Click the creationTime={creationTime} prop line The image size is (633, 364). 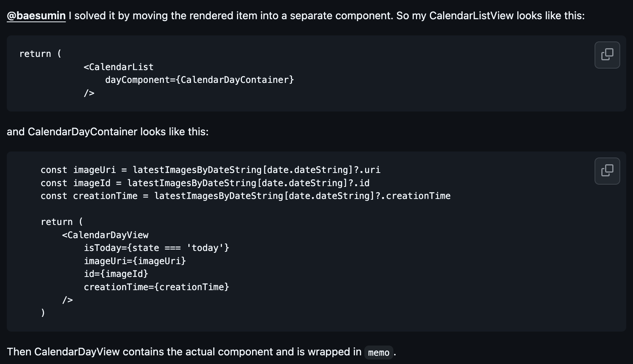(x=156, y=287)
